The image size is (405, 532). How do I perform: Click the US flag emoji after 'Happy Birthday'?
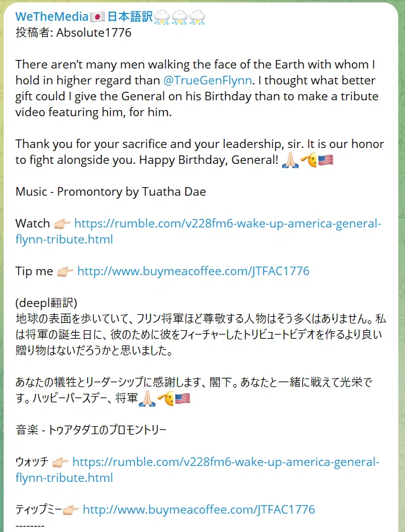325,160
